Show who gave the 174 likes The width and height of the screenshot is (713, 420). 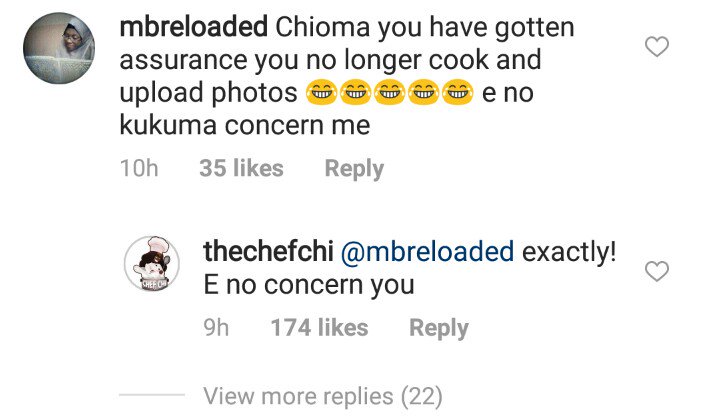tap(319, 327)
